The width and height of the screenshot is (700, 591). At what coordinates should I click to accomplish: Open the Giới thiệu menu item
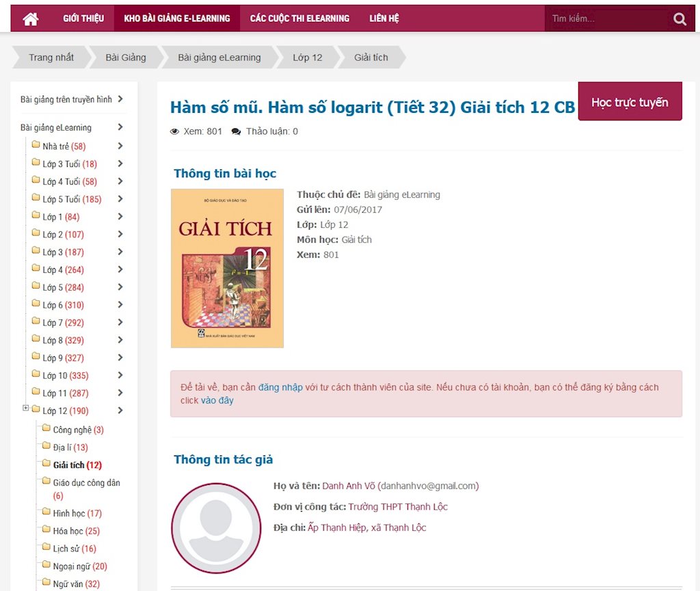(83, 18)
